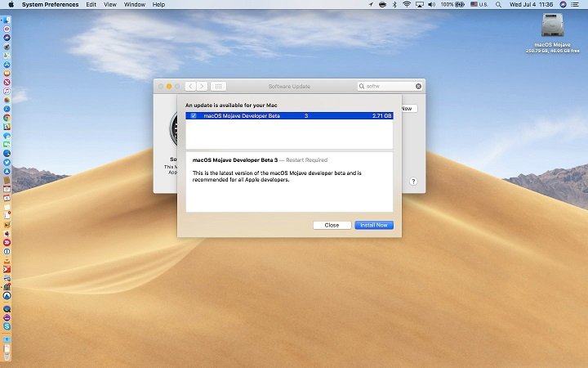Open Notification Center icon in menu bar

tap(577, 5)
